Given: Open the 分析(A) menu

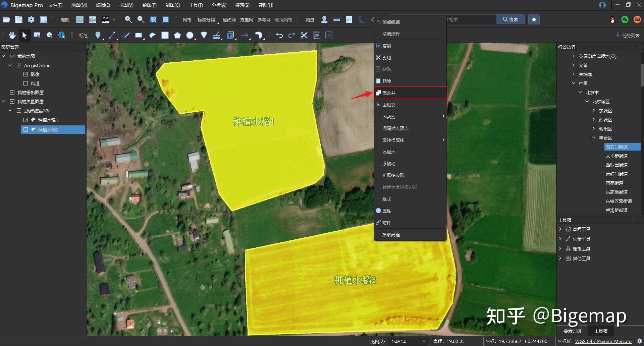Looking at the screenshot, I should [x=219, y=5].
